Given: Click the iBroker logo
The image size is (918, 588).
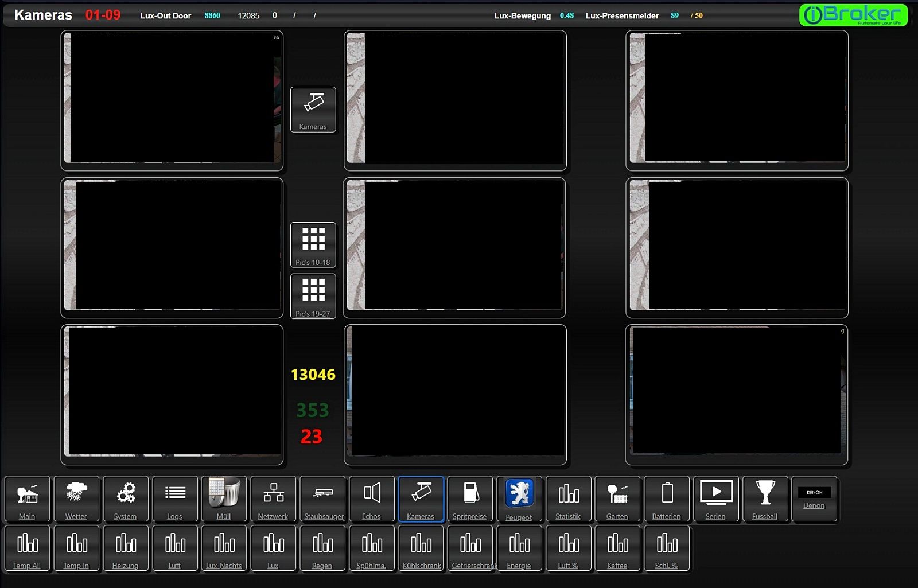Looking at the screenshot, I should pos(853,15).
